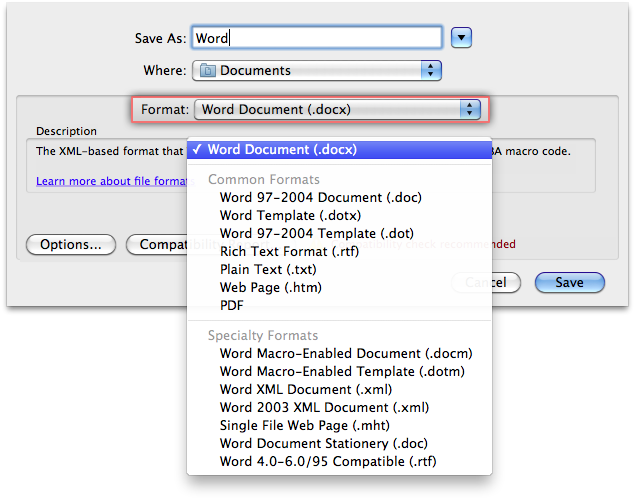The image size is (635, 498).
Task: Expand the full file browser arrow button
Action: (461, 38)
